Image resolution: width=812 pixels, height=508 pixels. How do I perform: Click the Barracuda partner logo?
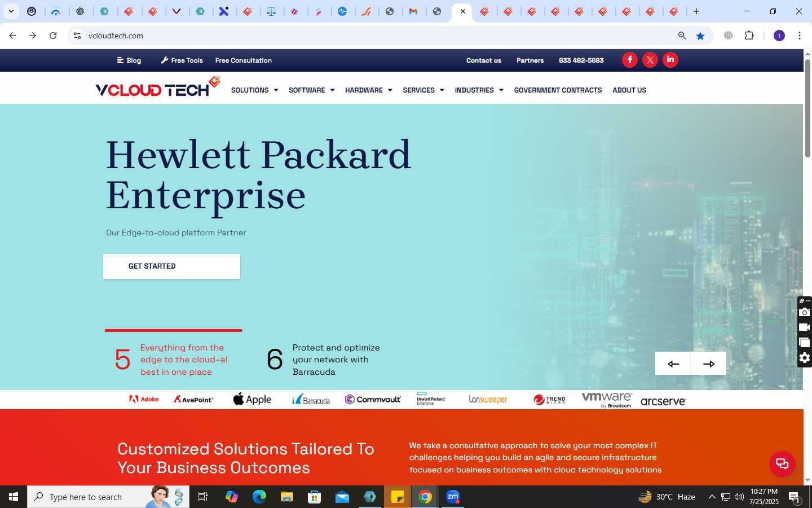[311, 399]
